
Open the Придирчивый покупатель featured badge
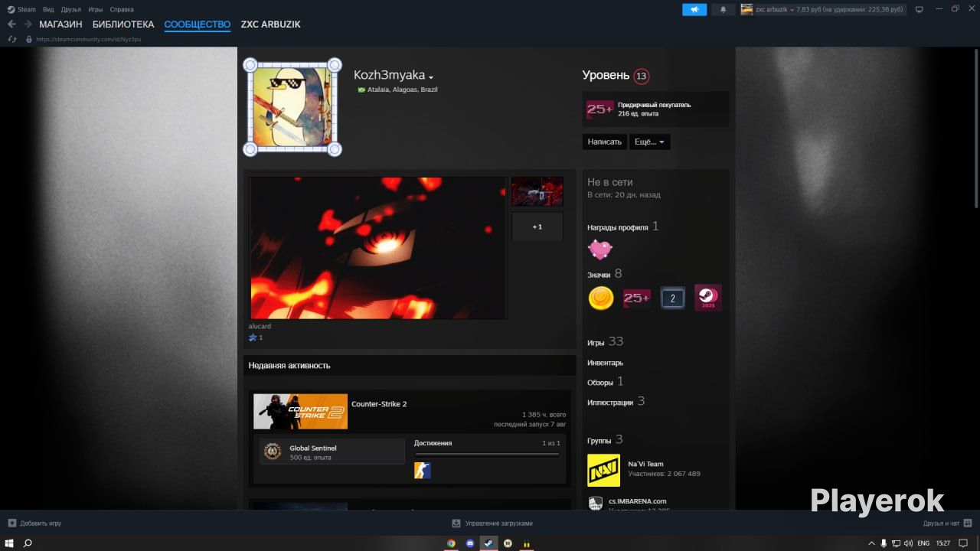pos(655,109)
